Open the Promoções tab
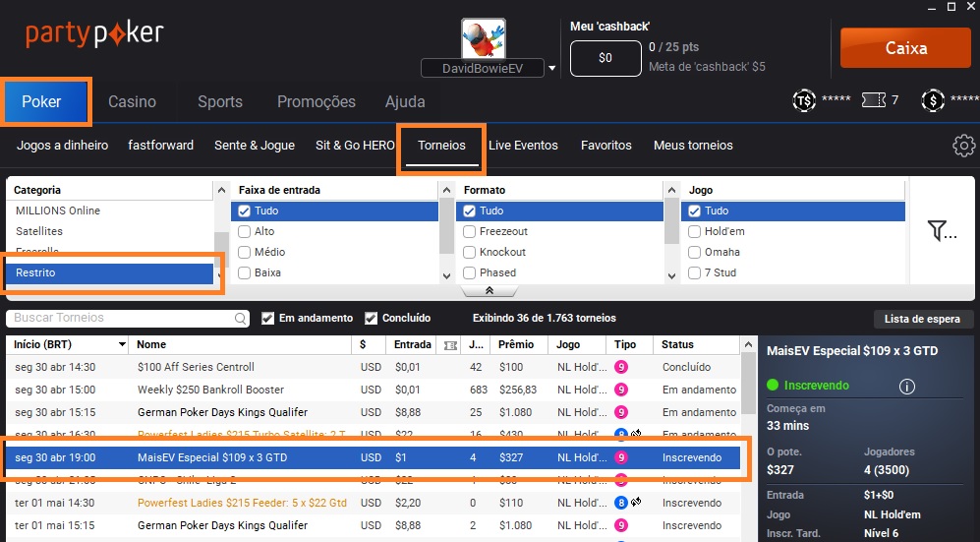 click(317, 101)
